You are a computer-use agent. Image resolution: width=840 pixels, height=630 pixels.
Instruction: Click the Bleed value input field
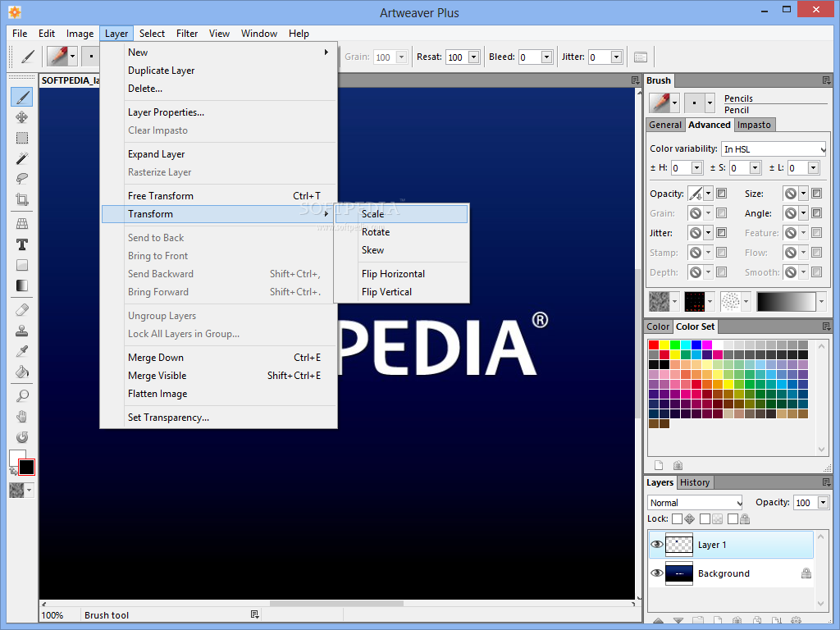(530, 57)
